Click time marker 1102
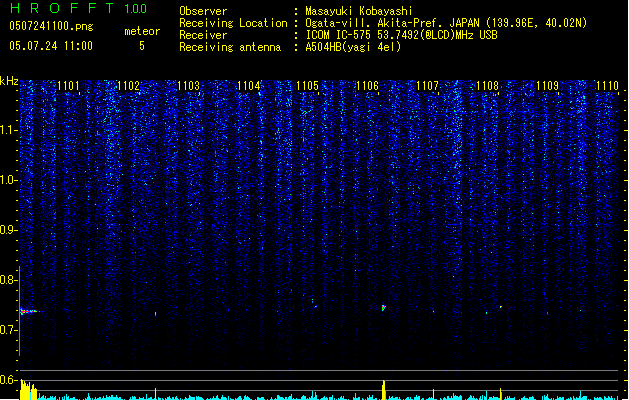629x400 pixels. 128,85
